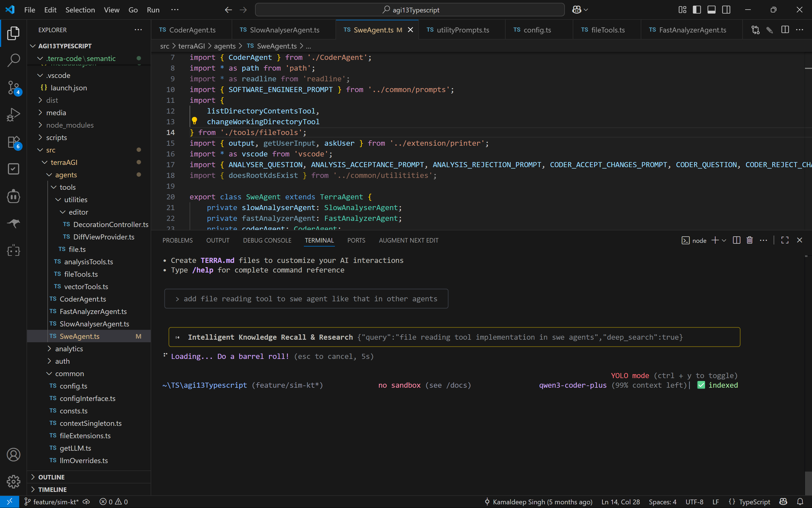The image size is (812, 508).
Task: Click TypeScript language mode in status bar
Action: 754,502
